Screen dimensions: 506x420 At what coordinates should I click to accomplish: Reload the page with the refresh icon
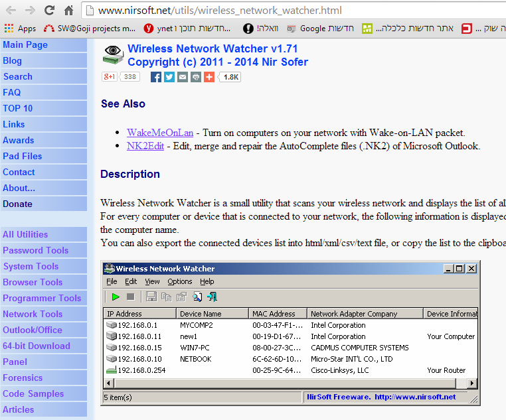click(x=49, y=11)
